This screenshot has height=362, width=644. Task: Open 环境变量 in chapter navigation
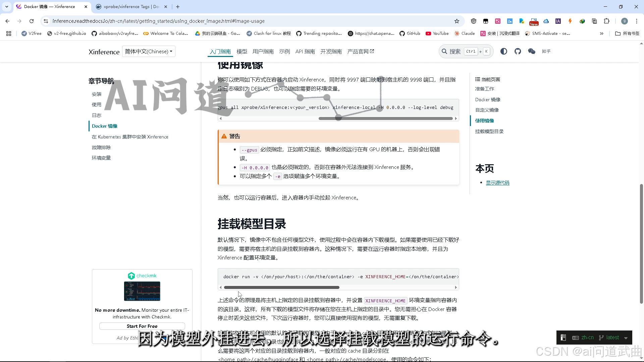tap(101, 158)
